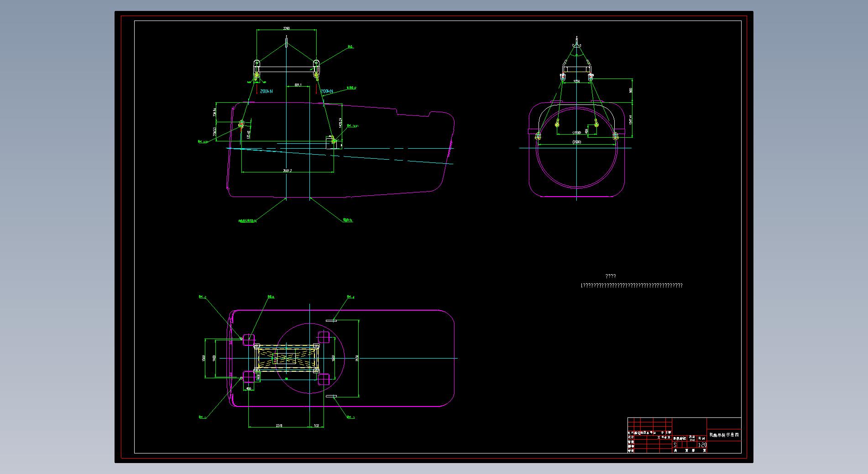Select the vertical 135.45 dimension in side view
The height and width of the screenshot is (474, 868).
click(x=248, y=134)
